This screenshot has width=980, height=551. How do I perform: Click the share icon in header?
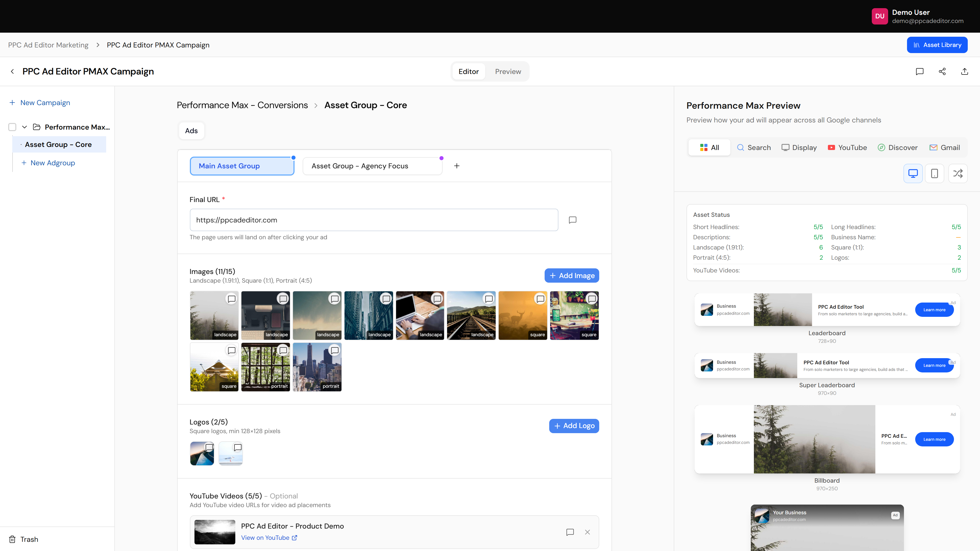pos(942,71)
